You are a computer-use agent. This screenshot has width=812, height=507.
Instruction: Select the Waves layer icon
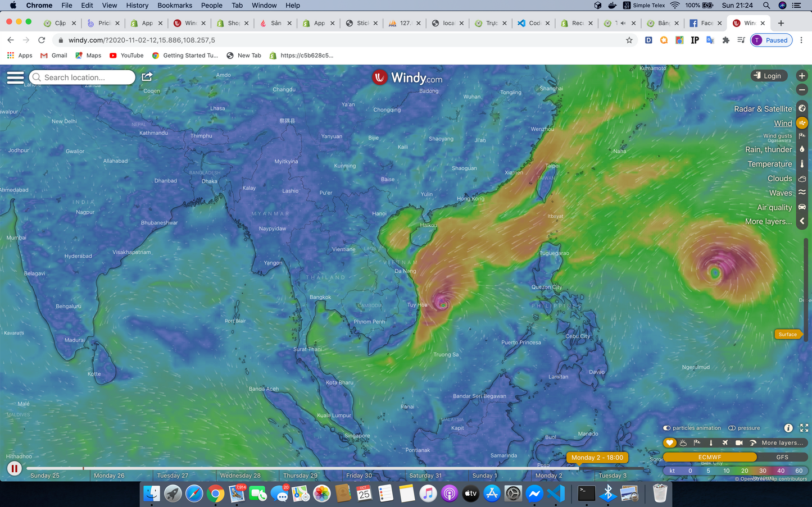(x=802, y=193)
